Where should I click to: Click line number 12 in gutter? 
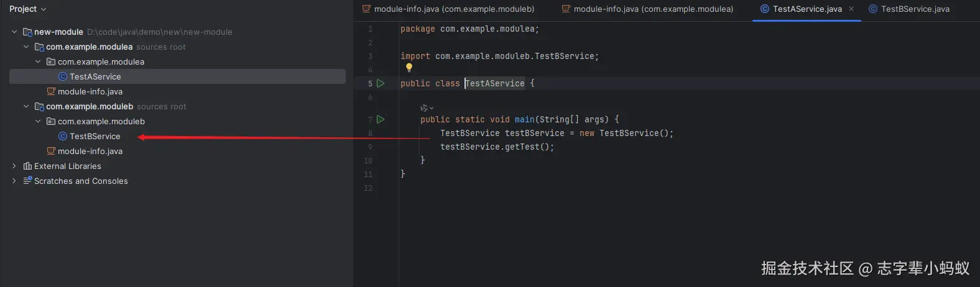point(368,188)
